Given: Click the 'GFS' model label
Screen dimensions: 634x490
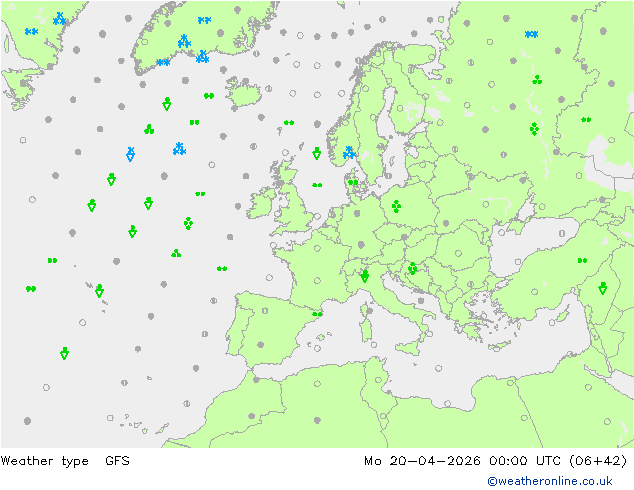Looking at the screenshot, I should pos(117,461).
